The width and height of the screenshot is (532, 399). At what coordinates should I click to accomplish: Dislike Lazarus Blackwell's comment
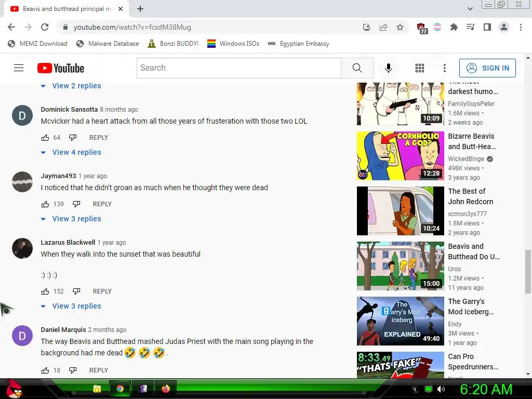[76, 291]
